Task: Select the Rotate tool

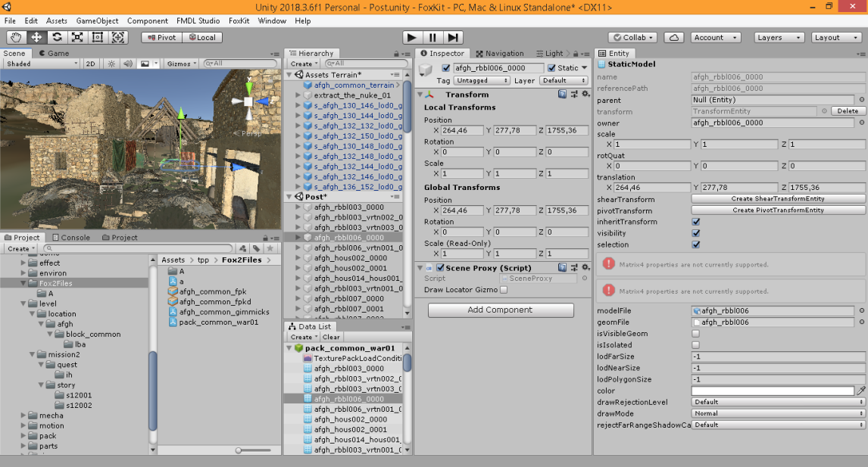Action: click(x=57, y=37)
